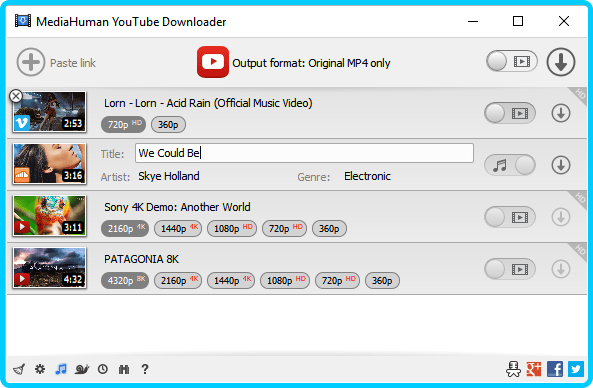Click in the Title input field

point(304,153)
